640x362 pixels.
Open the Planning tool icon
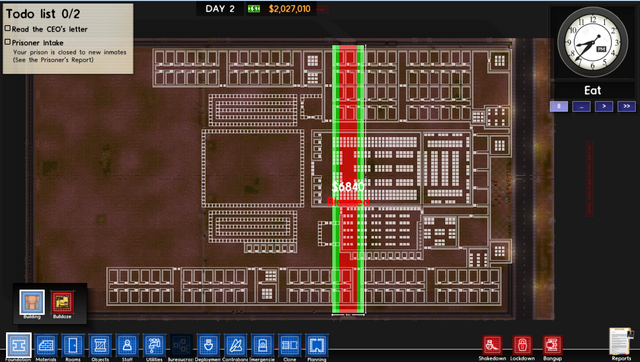317,345
